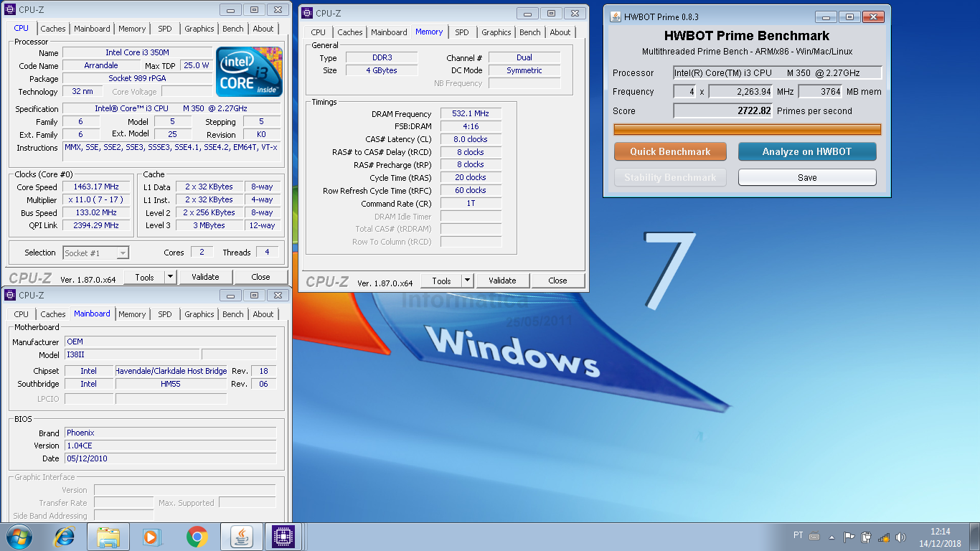Viewport: 980px width, 551px height.
Task: Click the power plug tray icon
Action: point(867,537)
